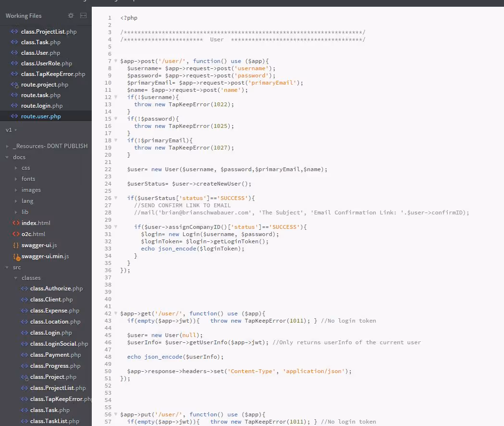Open class.Project.php in file tree
This screenshot has width=504, height=426.
click(53, 377)
